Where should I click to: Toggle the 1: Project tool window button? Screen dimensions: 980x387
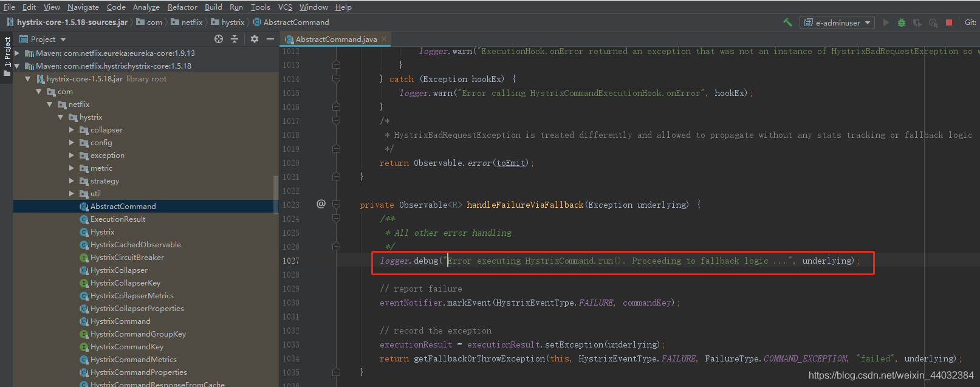pyautogui.click(x=7, y=57)
